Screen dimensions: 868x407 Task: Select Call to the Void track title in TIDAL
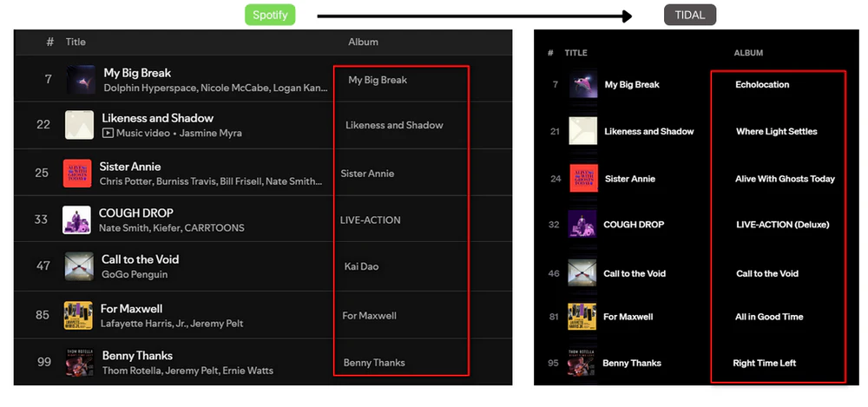(635, 273)
